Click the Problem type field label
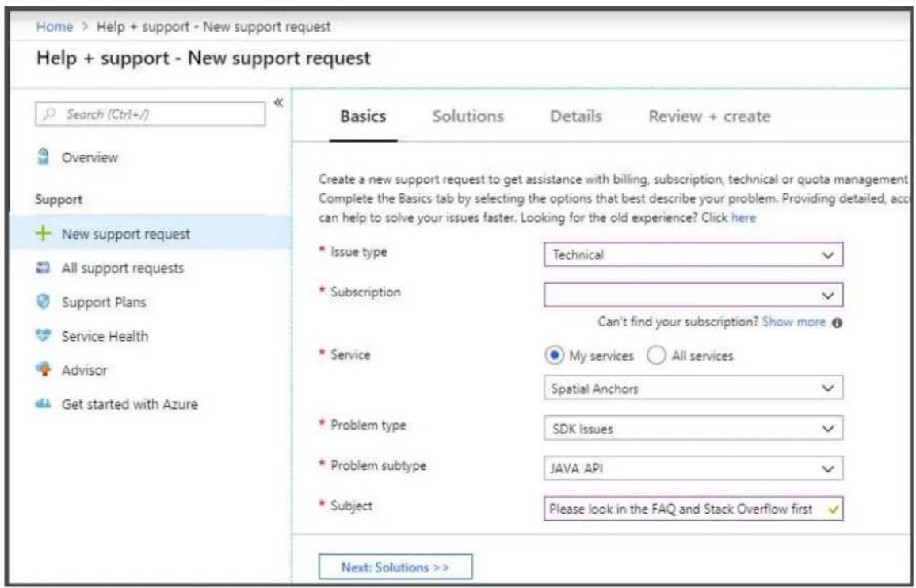Screen dimensions: 916x588 point(368,426)
